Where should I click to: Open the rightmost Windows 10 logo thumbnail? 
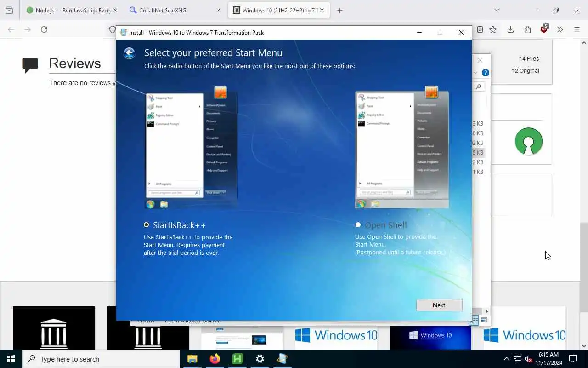(525, 328)
